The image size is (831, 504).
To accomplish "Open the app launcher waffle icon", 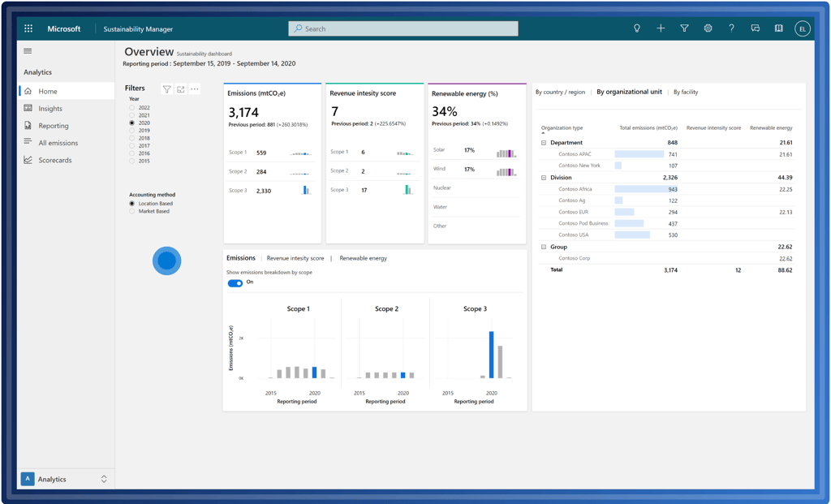I will coord(28,28).
